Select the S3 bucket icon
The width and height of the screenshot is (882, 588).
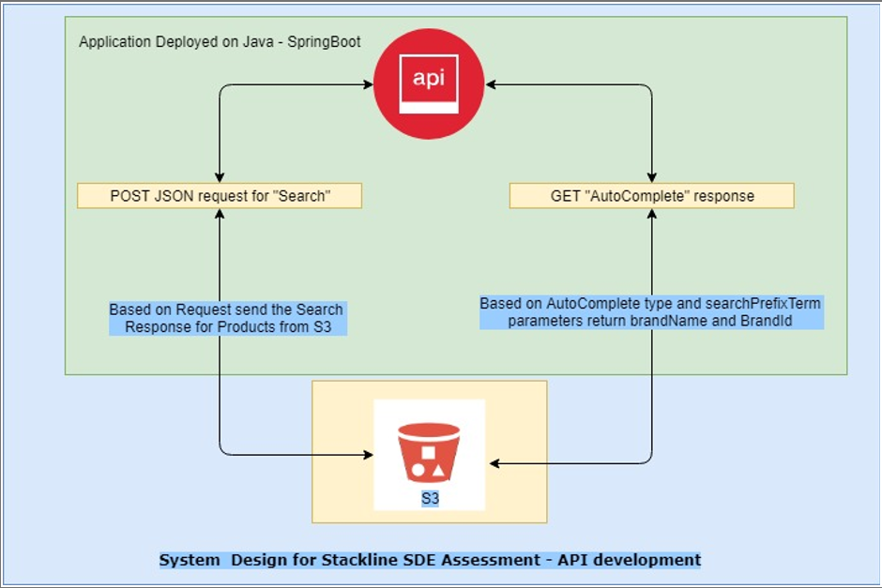[x=429, y=453]
